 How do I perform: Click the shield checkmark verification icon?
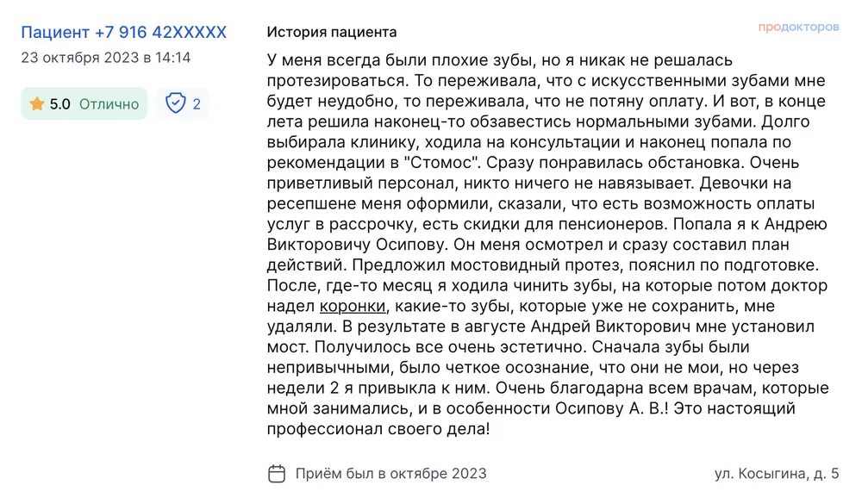tap(175, 104)
